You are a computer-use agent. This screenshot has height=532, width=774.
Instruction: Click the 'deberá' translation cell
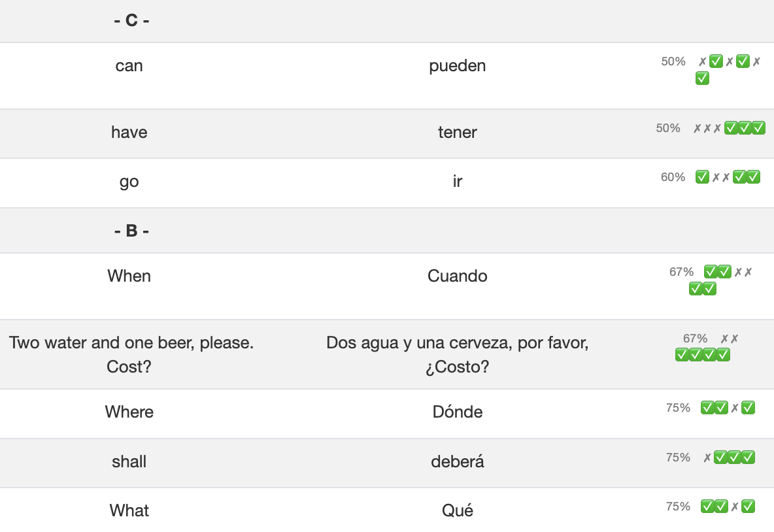[457, 461]
